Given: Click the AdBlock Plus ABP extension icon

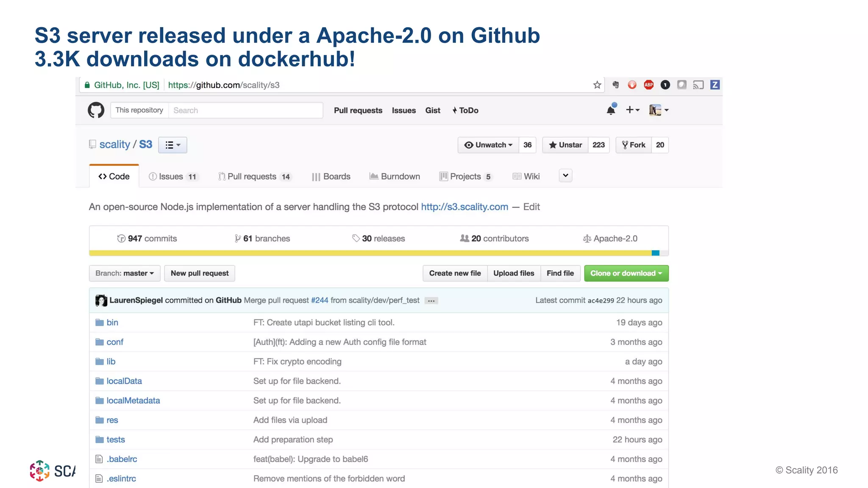Looking at the screenshot, I should [x=648, y=85].
